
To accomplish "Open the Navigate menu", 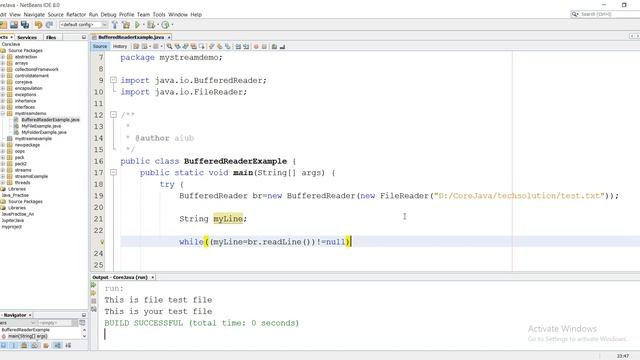I will pos(34,14).
